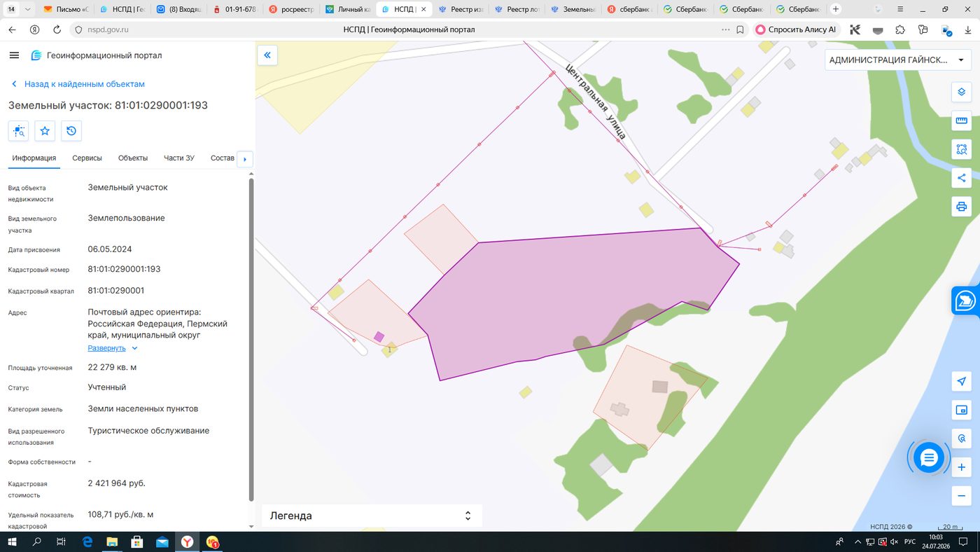Click the muted speaker volume icon in tray

point(894,542)
